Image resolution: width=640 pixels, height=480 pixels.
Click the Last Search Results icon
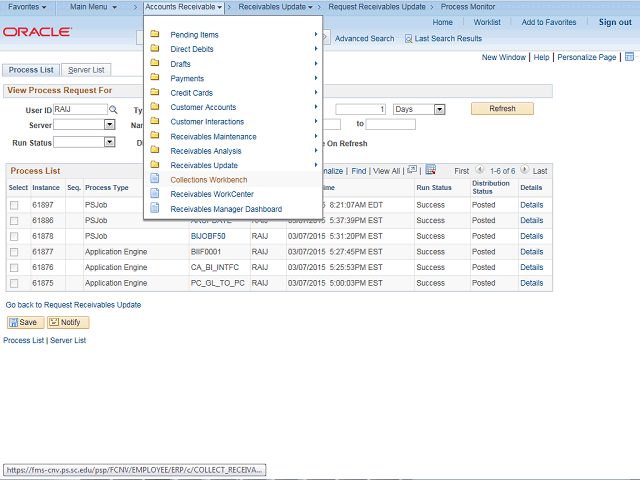point(408,39)
